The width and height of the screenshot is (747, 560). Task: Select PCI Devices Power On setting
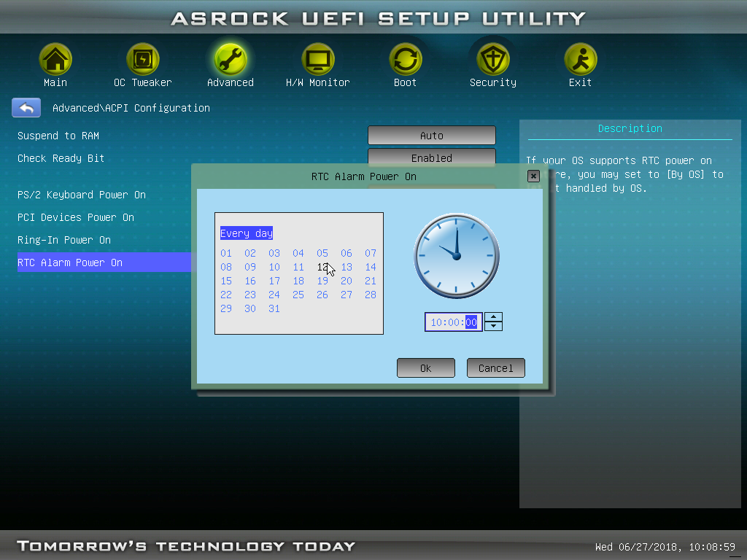(x=76, y=217)
